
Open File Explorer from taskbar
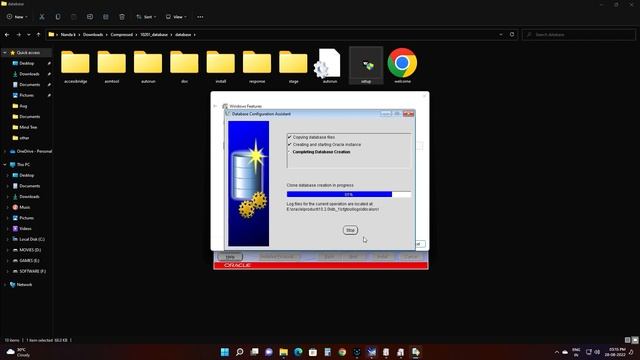click(284, 352)
